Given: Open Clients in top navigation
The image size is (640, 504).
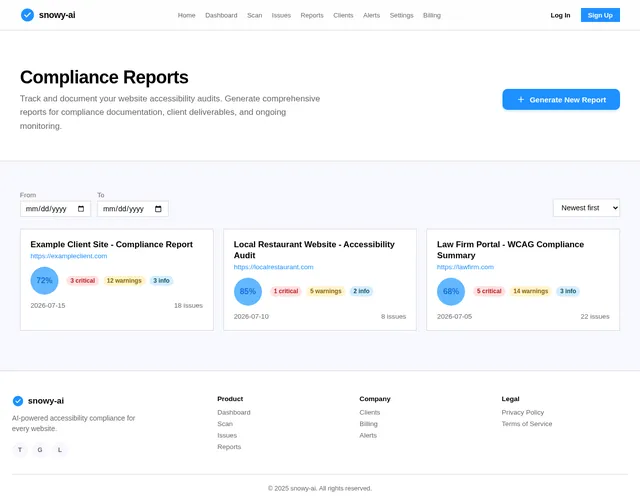Looking at the screenshot, I should coord(343,15).
